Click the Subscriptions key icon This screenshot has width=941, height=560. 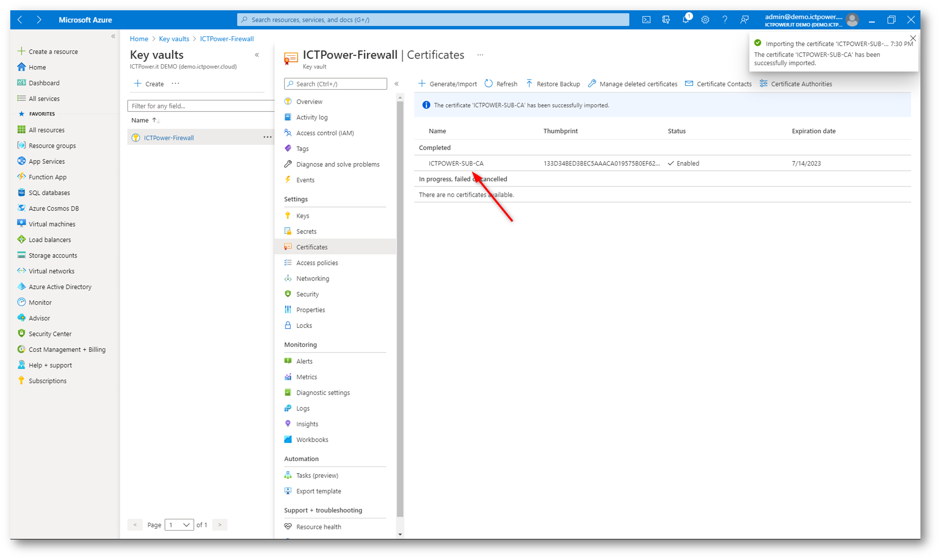[21, 380]
